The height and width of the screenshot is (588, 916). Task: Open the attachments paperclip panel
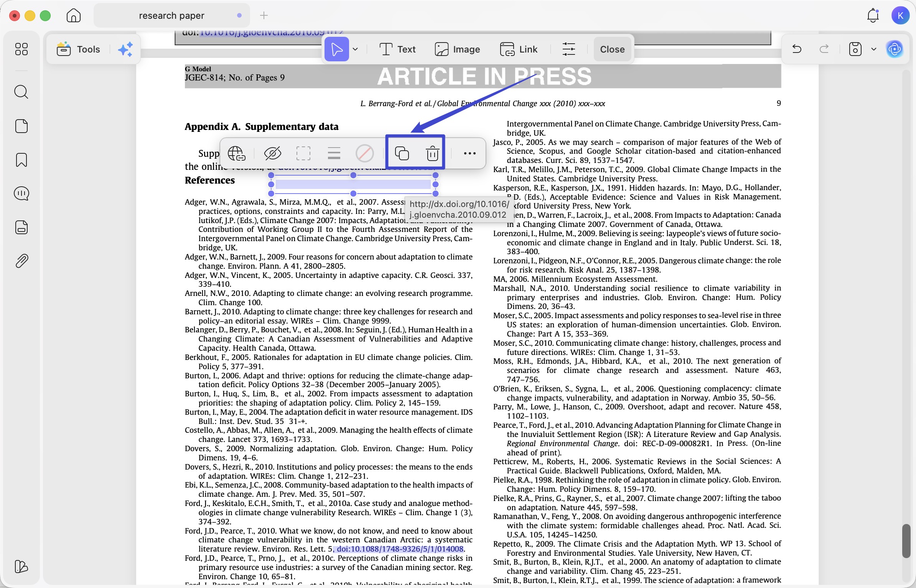tap(21, 261)
